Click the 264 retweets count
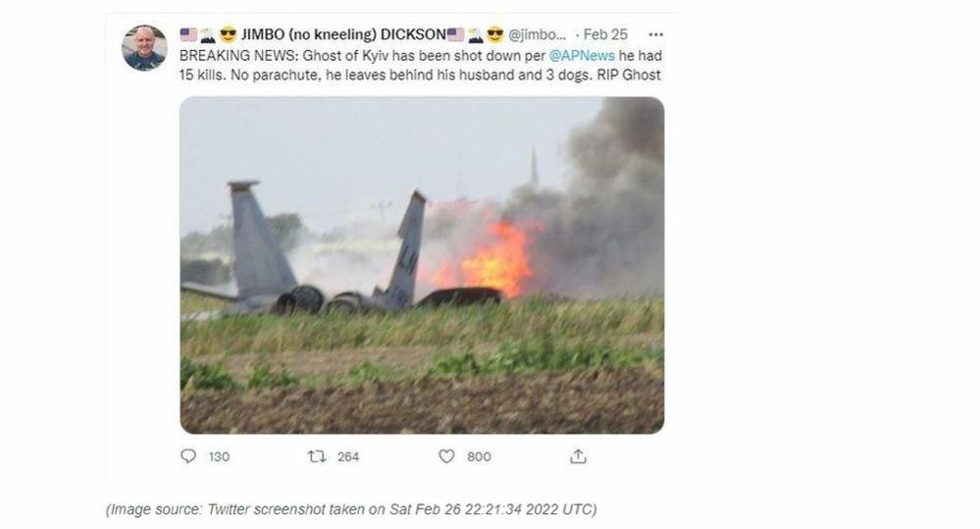 [348, 457]
